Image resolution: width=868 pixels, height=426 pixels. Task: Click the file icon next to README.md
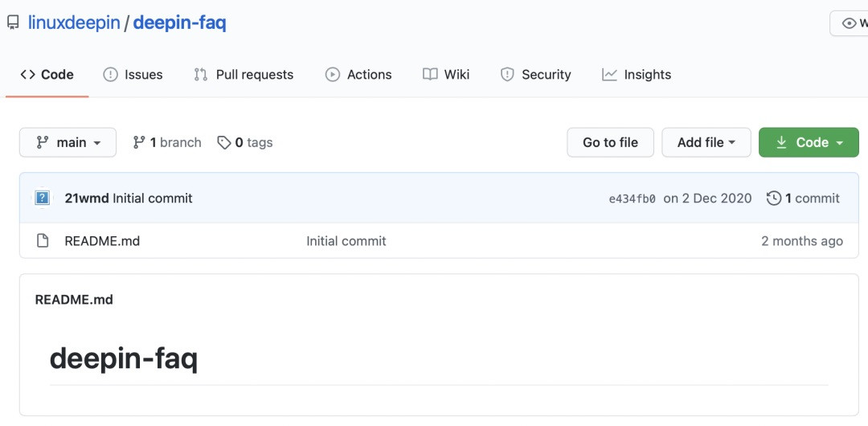[x=43, y=241]
